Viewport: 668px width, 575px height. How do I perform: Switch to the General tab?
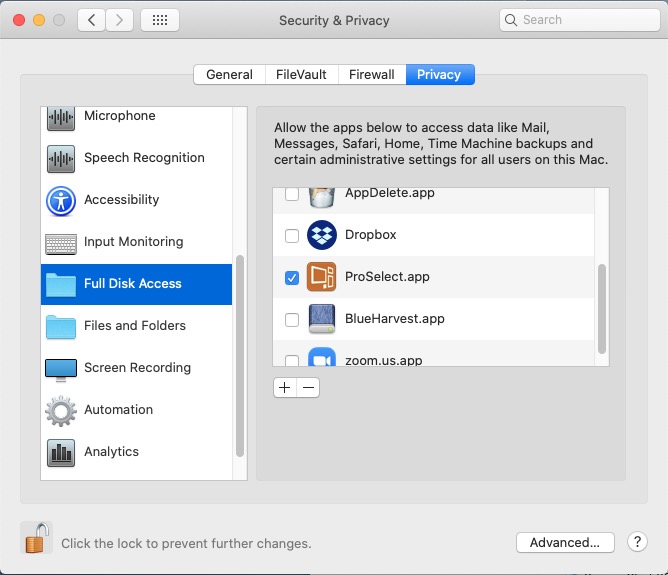229,75
